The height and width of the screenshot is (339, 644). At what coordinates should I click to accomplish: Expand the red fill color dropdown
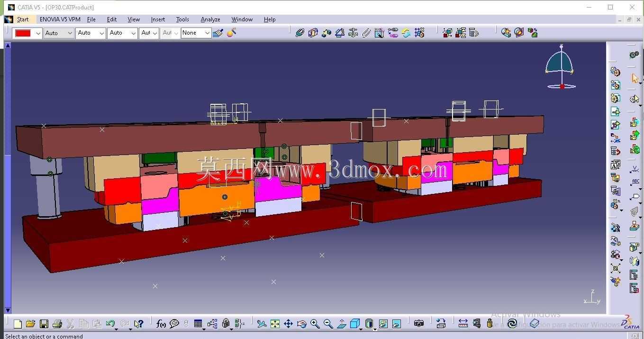[x=38, y=33]
